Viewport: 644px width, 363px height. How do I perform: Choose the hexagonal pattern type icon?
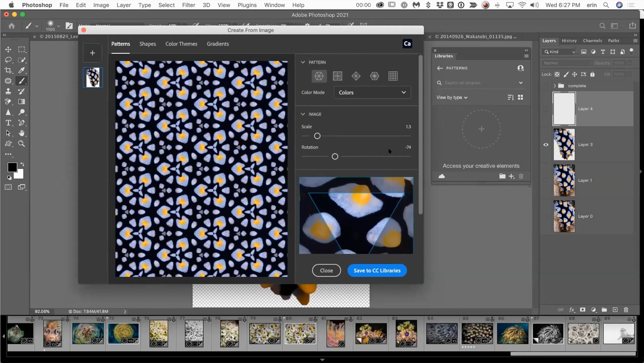click(x=319, y=76)
